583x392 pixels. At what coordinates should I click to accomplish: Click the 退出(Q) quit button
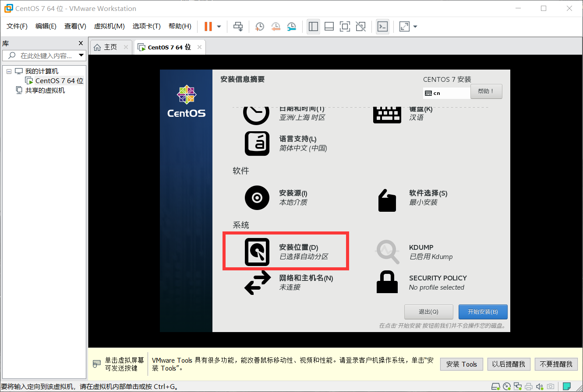pos(428,312)
